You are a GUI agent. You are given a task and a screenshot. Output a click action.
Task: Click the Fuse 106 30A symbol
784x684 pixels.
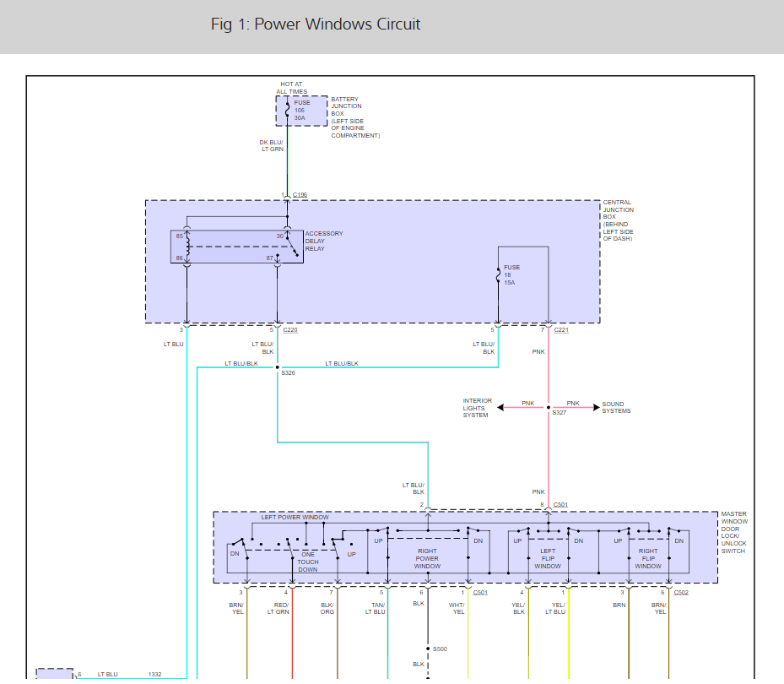point(288,111)
